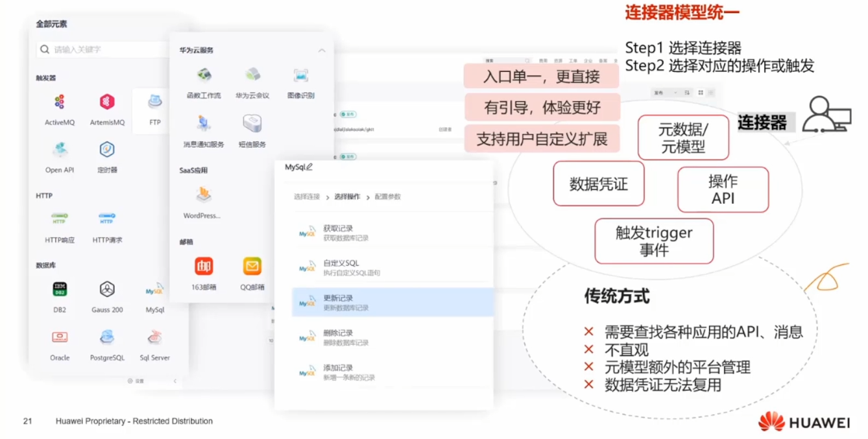Click the 数据凭证 box
The width and height of the screenshot is (868, 439).
[599, 184]
